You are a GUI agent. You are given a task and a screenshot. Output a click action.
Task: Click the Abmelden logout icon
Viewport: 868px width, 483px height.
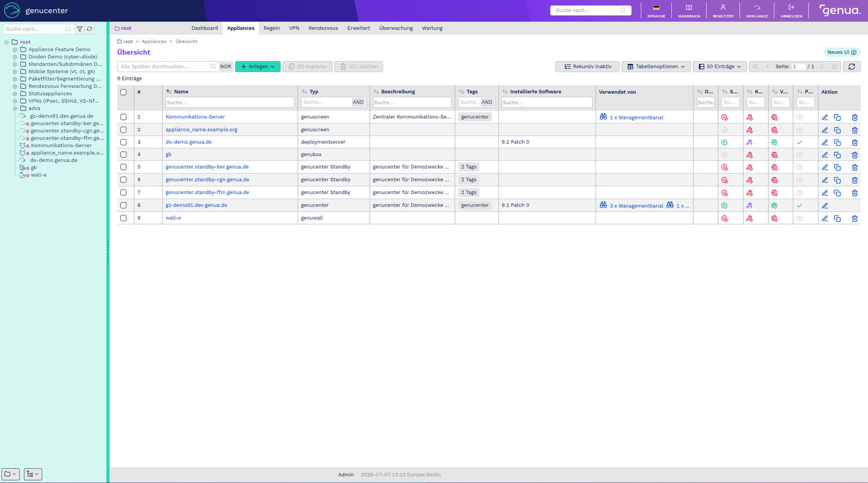pyautogui.click(x=791, y=8)
